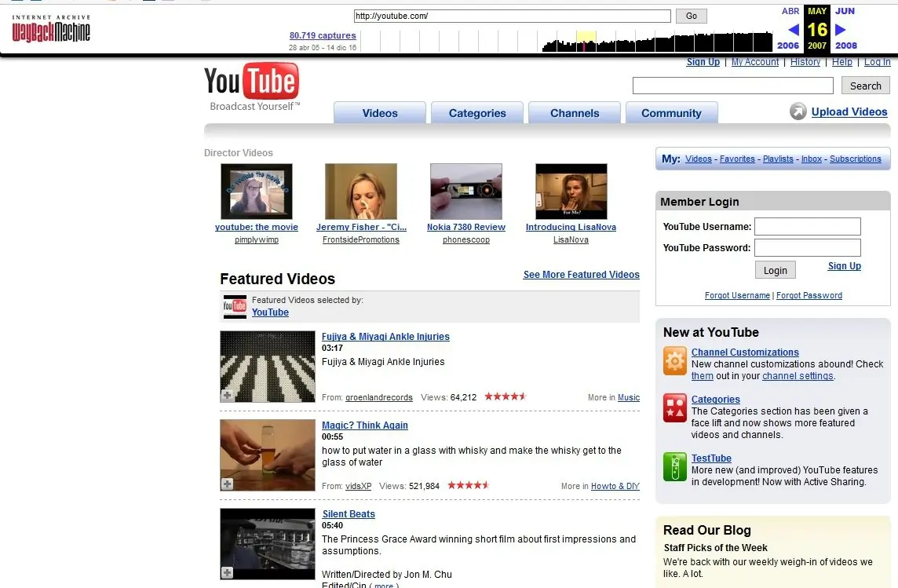Image resolution: width=898 pixels, height=588 pixels.
Task: Click into Wayback URL input field
Action: (512, 16)
